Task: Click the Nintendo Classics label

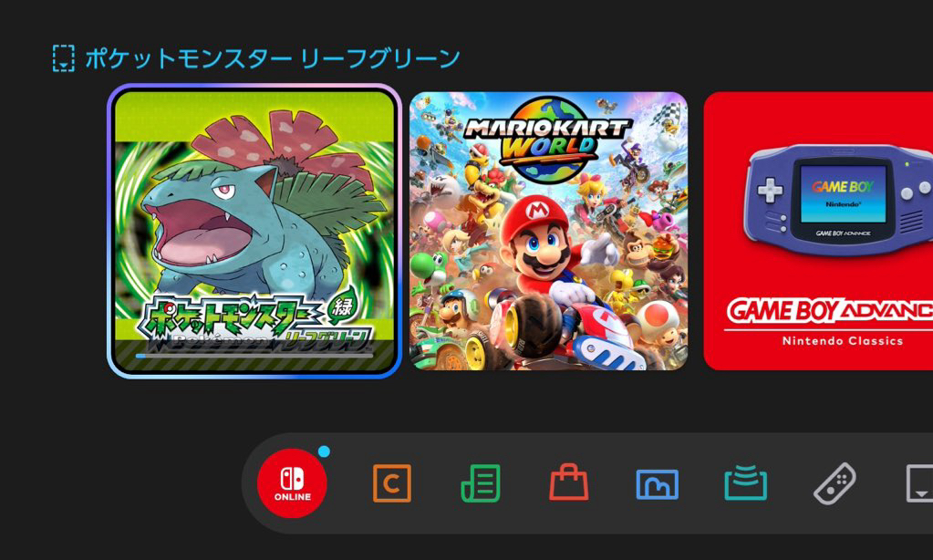Action: pos(843,341)
